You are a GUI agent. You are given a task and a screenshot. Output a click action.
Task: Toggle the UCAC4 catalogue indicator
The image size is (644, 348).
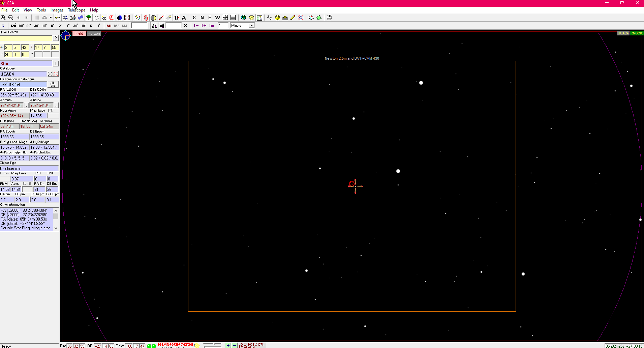623,33
